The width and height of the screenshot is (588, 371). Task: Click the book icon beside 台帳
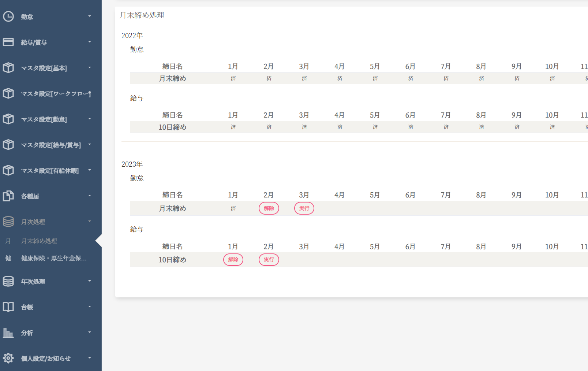8,307
